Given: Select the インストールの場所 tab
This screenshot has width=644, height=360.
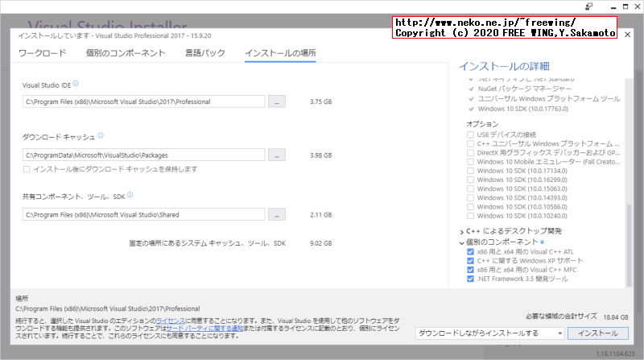Looking at the screenshot, I should [x=280, y=53].
